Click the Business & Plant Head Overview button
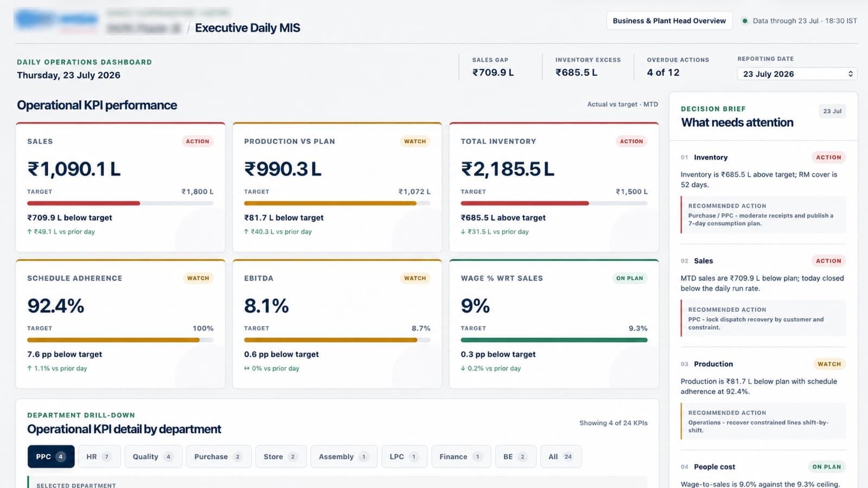 (669, 21)
